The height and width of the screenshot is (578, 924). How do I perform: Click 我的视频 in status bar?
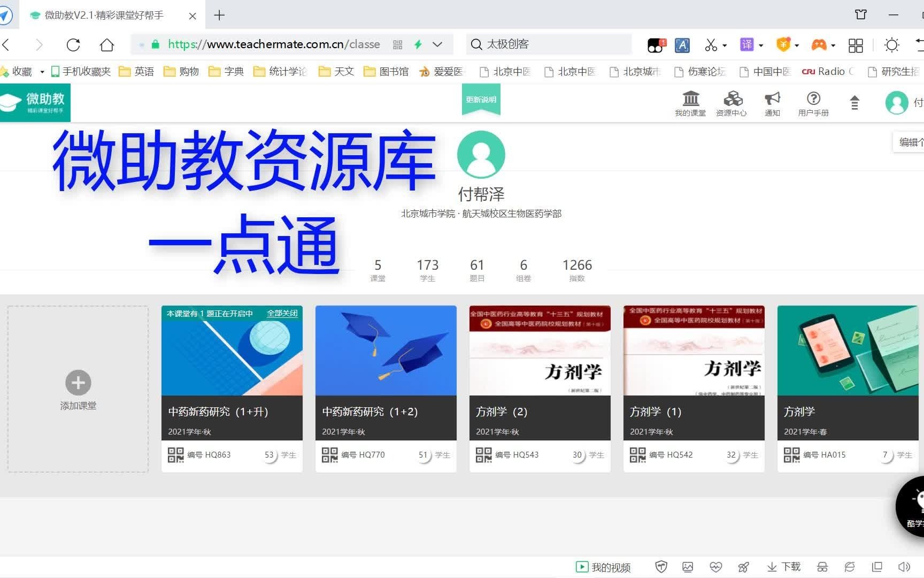click(x=603, y=567)
